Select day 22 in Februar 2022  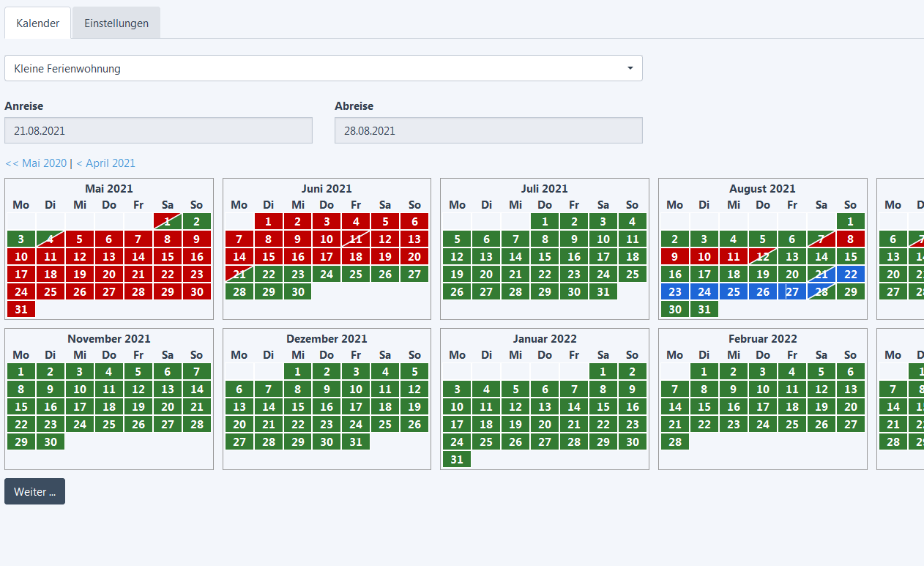[704, 424]
